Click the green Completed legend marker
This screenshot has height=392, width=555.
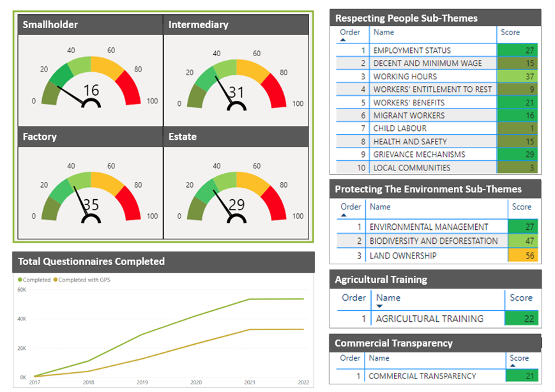coord(20,280)
